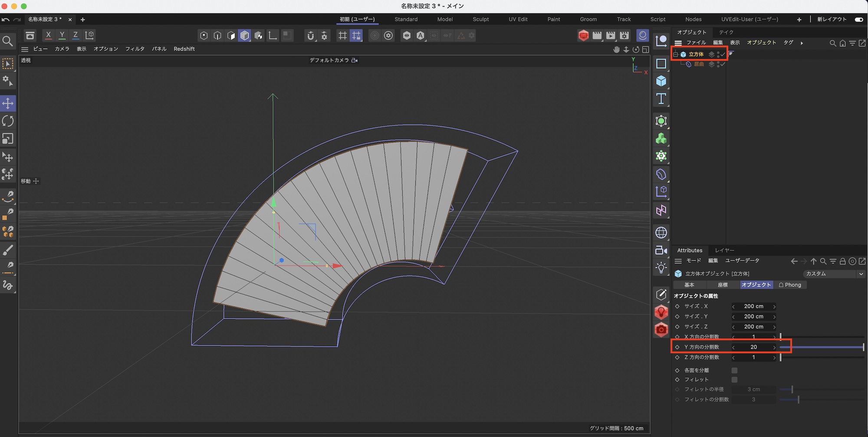Select the Rotate tool in left toolbar
The image size is (868, 437).
click(x=8, y=121)
